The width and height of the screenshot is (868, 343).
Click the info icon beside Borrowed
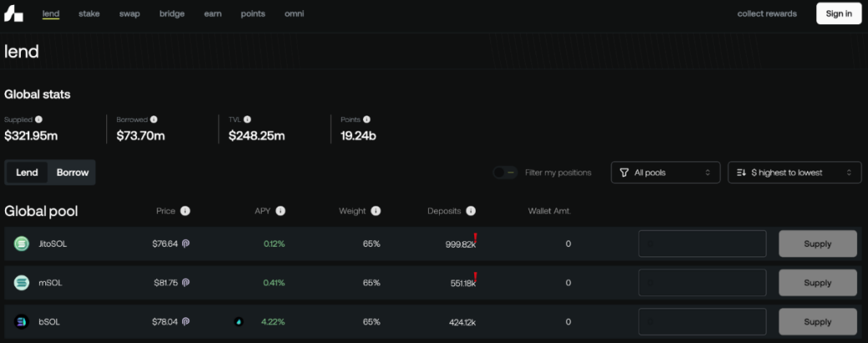(x=154, y=120)
